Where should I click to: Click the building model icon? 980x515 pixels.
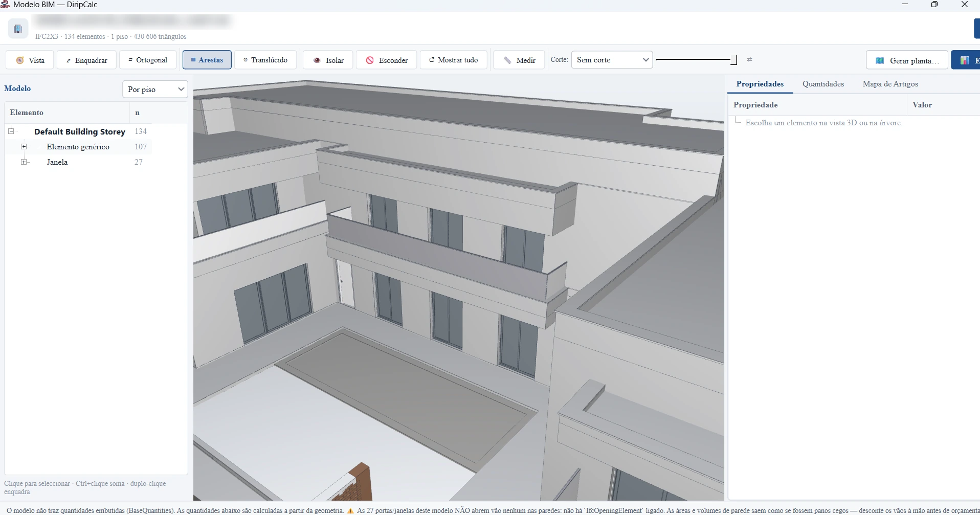click(x=18, y=29)
